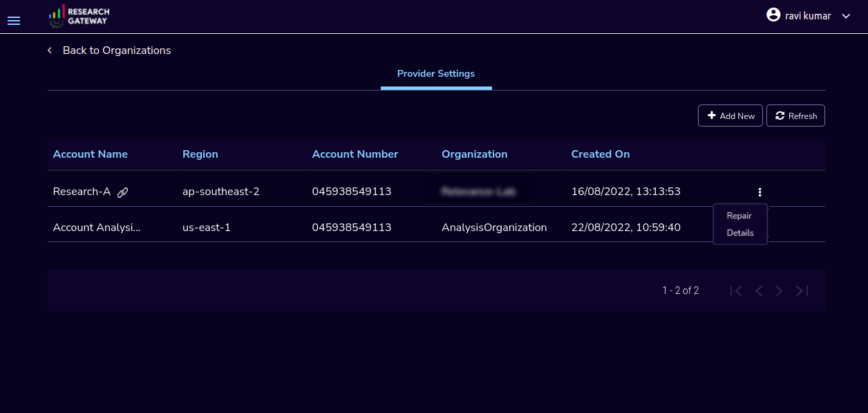The image size is (868, 413).
Task: Click the Research Gateway logo
Action: (79, 16)
